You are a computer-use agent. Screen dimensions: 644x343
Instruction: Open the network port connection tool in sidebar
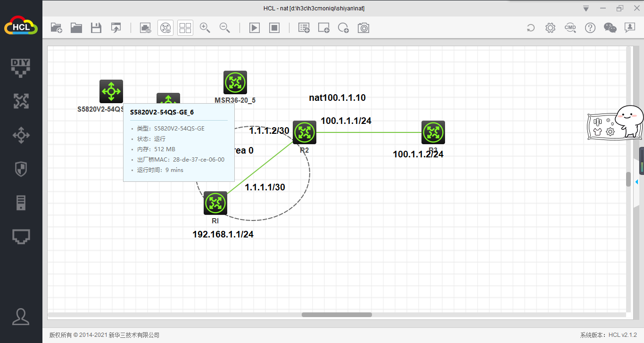pos(21,237)
